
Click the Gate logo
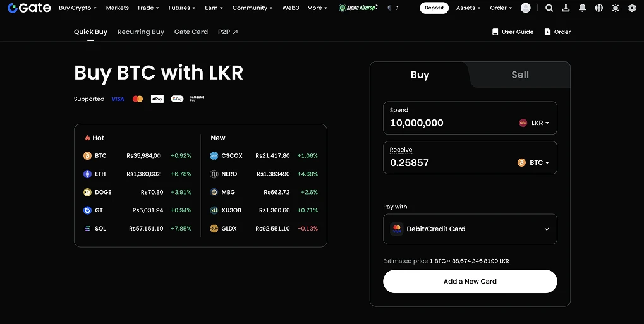29,8
